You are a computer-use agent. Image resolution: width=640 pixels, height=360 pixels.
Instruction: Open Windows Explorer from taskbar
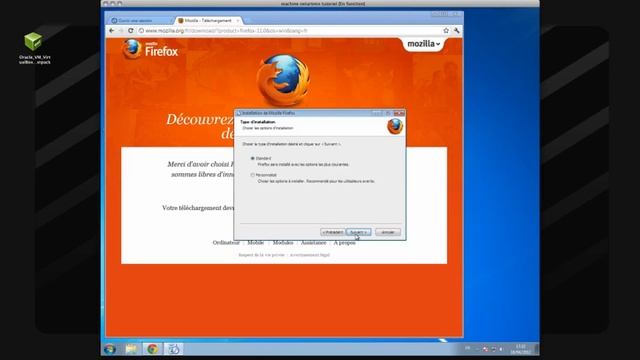tap(131, 349)
